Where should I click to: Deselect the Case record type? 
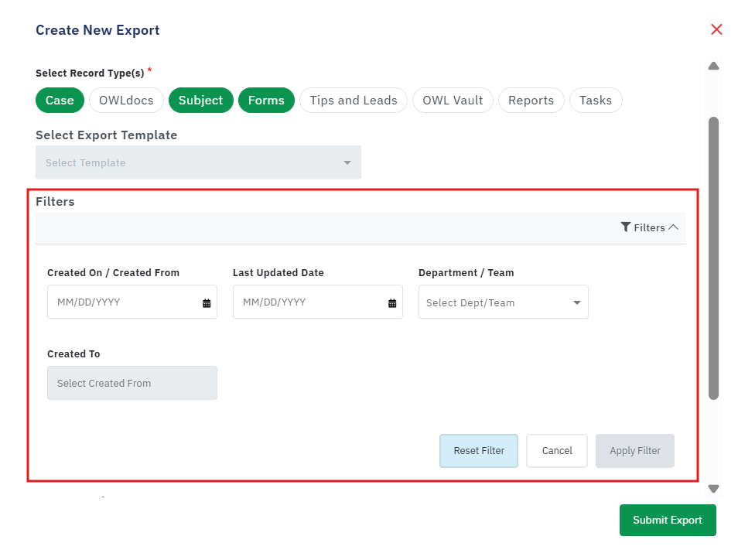(60, 101)
